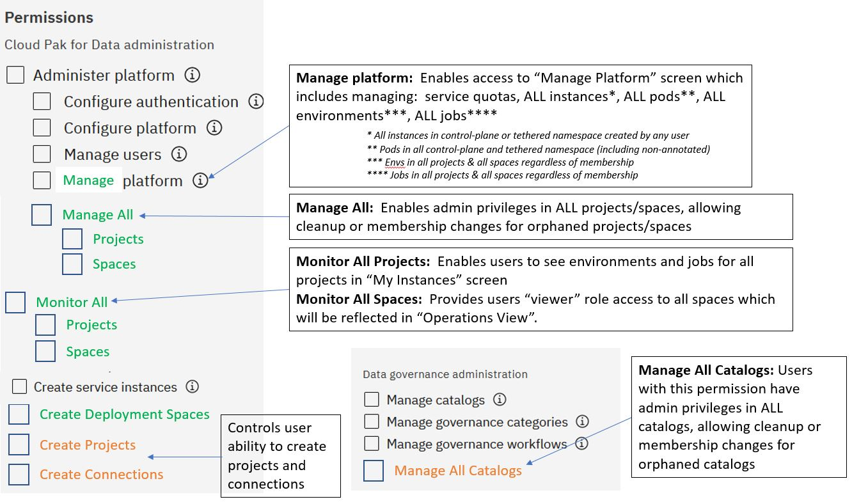The width and height of the screenshot is (852, 504).
Task: Enable the Configure authentication checkbox
Action: [x=42, y=101]
